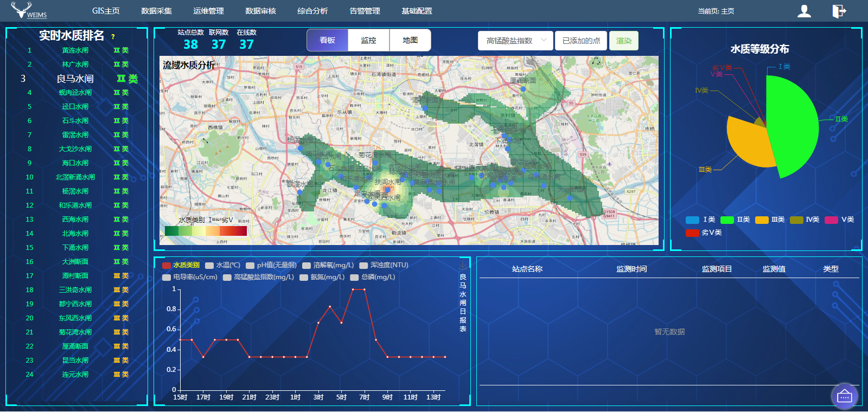Click the station marker at 扶闾水闸
Image resolution: width=868 pixels, height=412 pixels.
(x=387, y=190)
